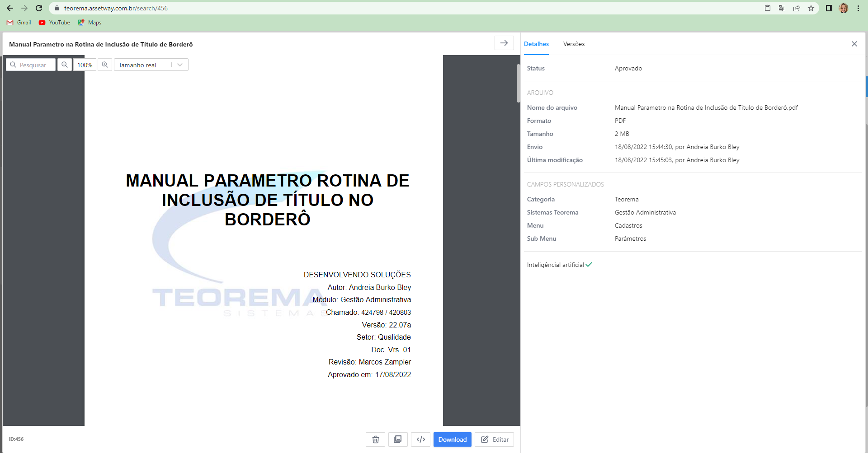Open the Gmail bookmark
Viewport: 868px width, 453px height.
coord(19,23)
